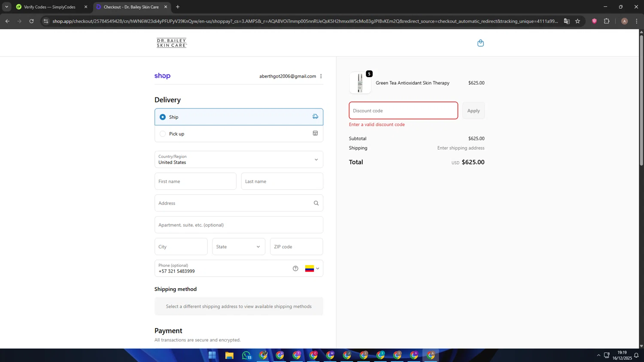View site information icon in address bar
This screenshot has width=644, height=362.
click(x=46, y=21)
